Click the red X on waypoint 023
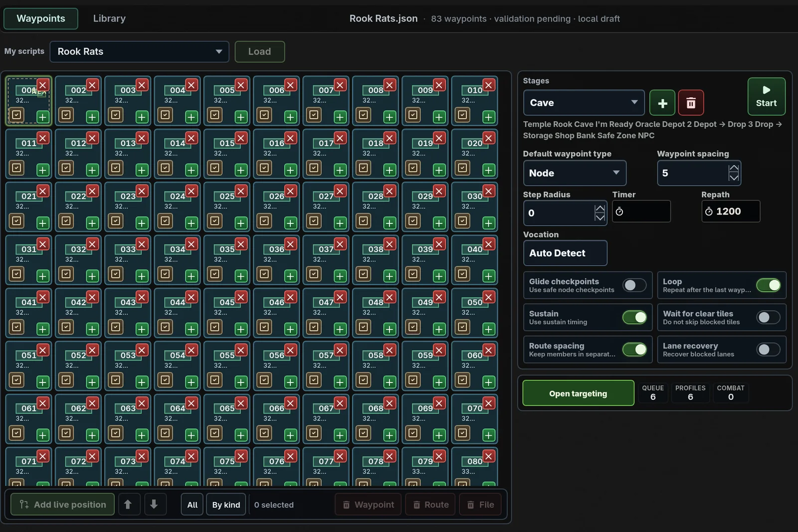This screenshot has width=798, height=532. click(142, 191)
